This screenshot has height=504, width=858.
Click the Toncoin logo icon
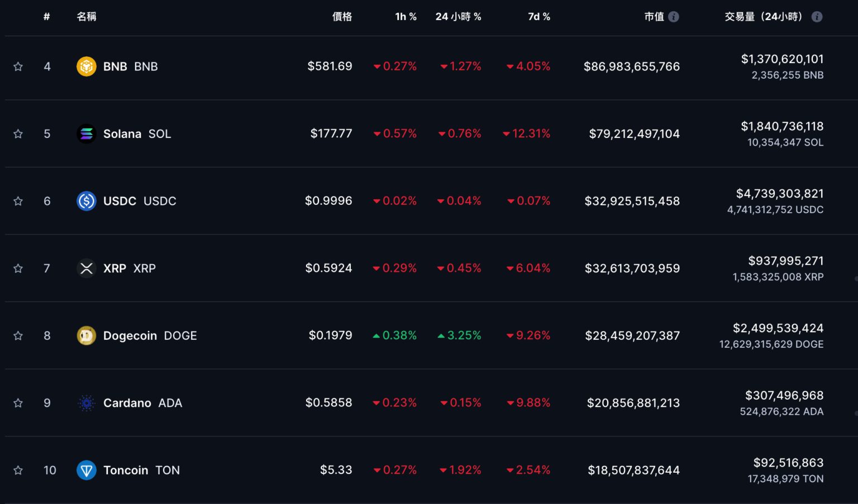pos(86,470)
